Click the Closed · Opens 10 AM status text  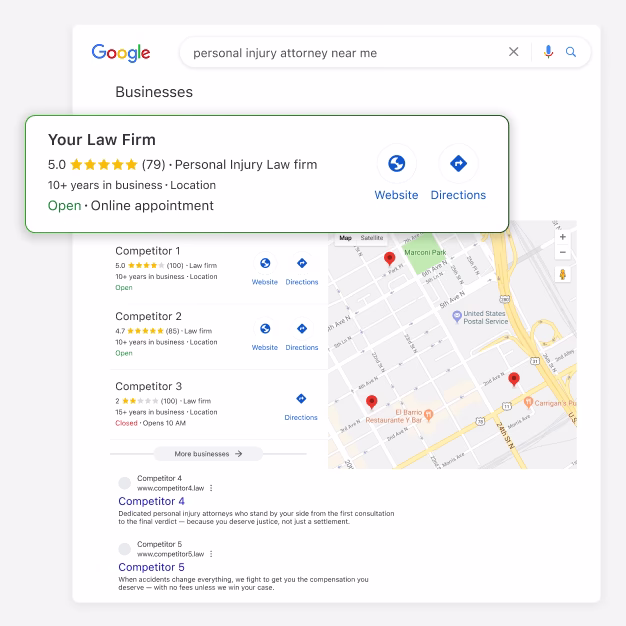point(151,423)
